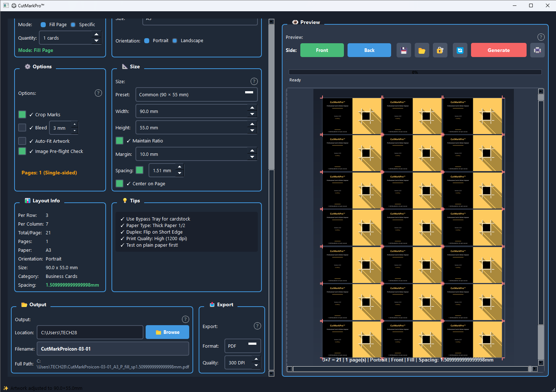
Task: Click the Filename input field
Action: pos(113,349)
